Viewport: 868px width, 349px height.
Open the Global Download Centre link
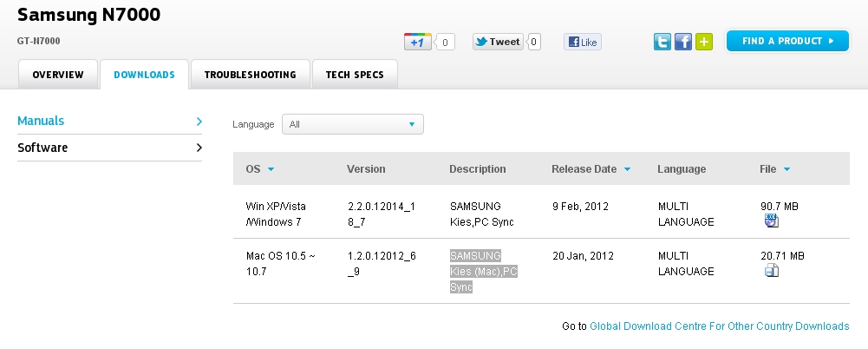click(719, 326)
